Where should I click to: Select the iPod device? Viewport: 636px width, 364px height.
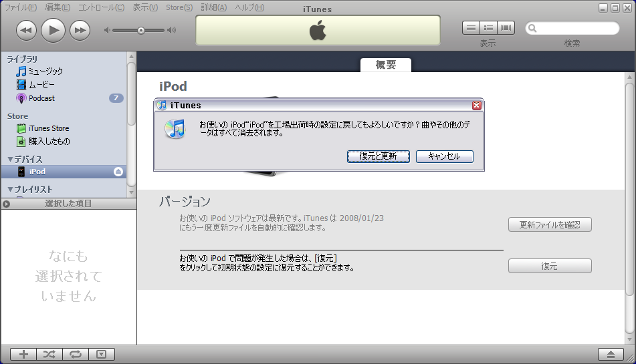tap(64, 172)
